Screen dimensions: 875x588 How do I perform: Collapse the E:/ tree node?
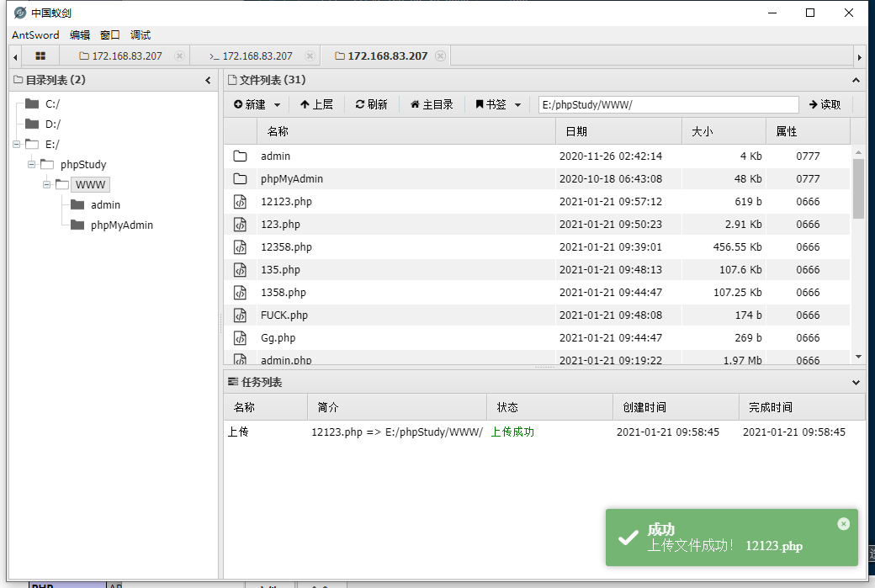[x=16, y=145]
